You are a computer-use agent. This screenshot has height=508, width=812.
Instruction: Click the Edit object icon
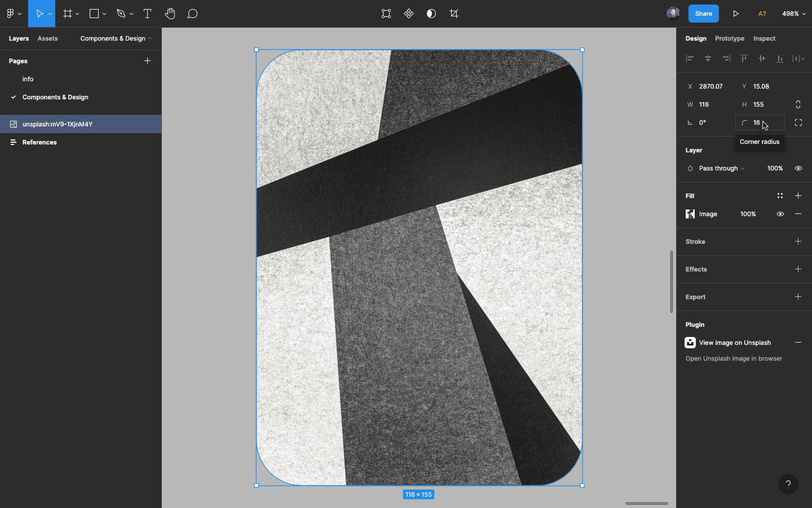pos(386,14)
